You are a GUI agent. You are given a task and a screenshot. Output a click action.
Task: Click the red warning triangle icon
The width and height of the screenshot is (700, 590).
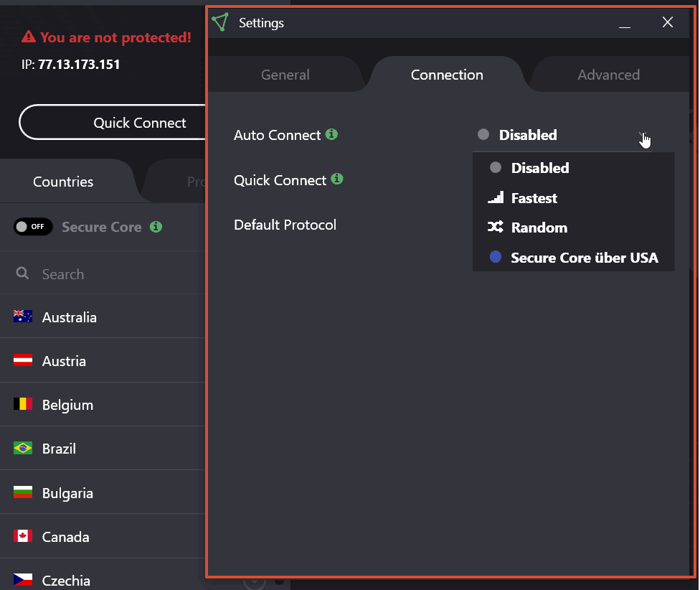click(29, 37)
